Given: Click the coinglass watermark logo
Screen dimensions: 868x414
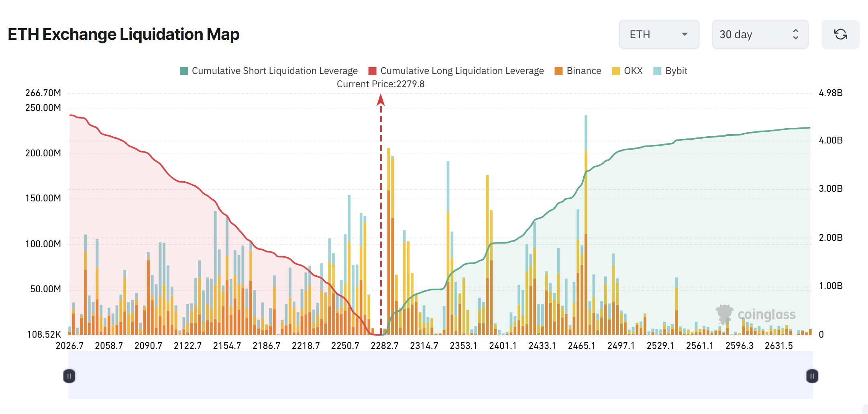Looking at the screenshot, I should [756, 314].
